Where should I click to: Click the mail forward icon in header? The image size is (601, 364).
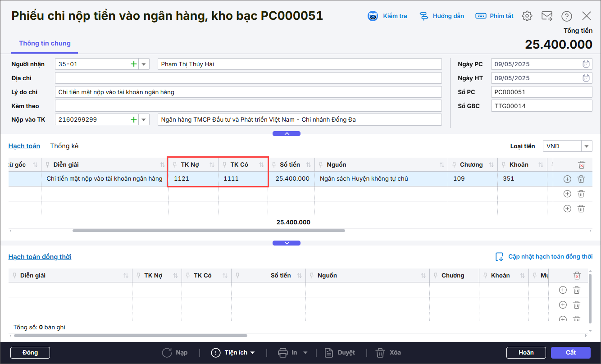click(x=546, y=16)
